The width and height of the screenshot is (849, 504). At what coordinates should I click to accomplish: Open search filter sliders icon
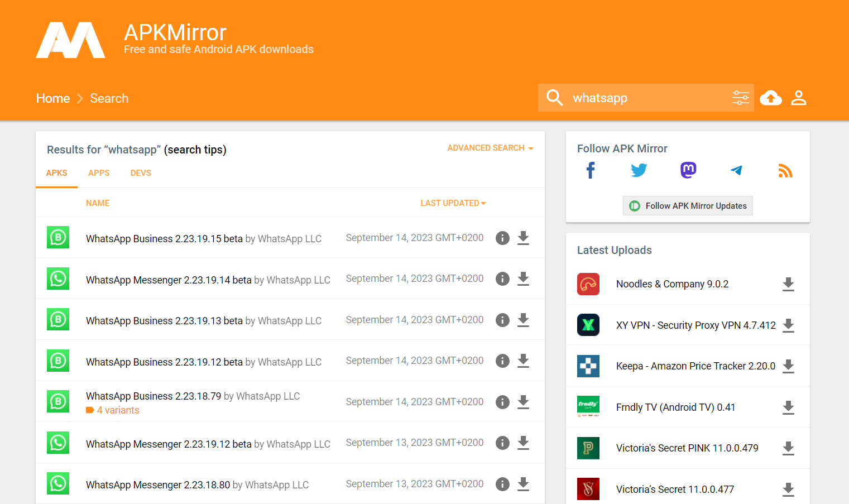[x=741, y=98]
